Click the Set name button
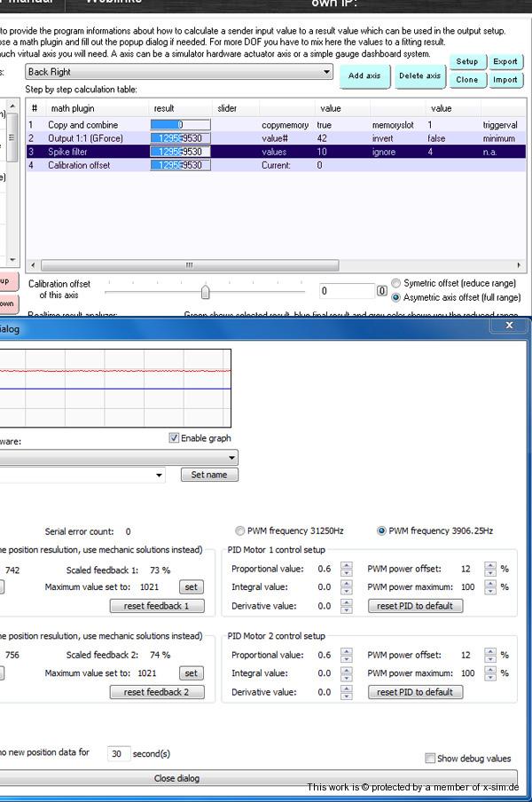 pyautogui.click(x=209, y=475)
